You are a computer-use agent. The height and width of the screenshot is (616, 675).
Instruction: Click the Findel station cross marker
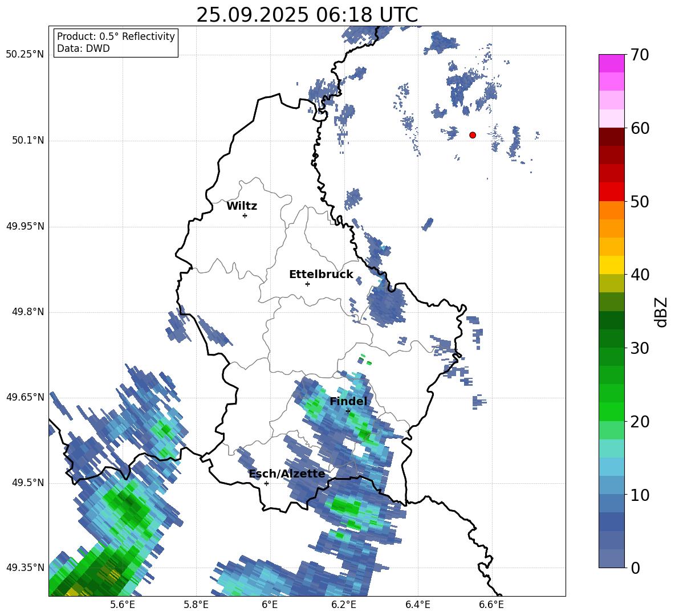click(x=348, y=411)
